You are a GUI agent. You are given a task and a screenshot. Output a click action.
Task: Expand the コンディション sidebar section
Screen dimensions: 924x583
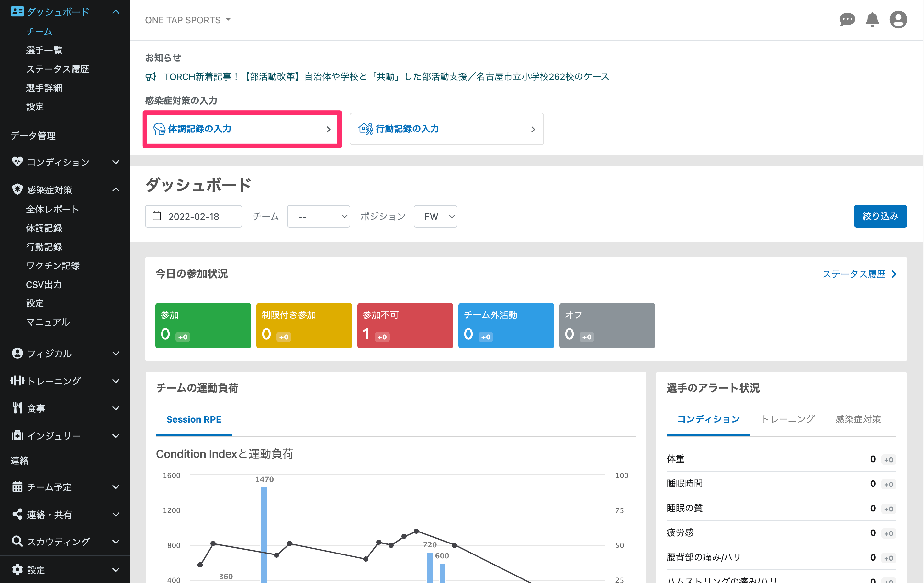click(116, 162)
